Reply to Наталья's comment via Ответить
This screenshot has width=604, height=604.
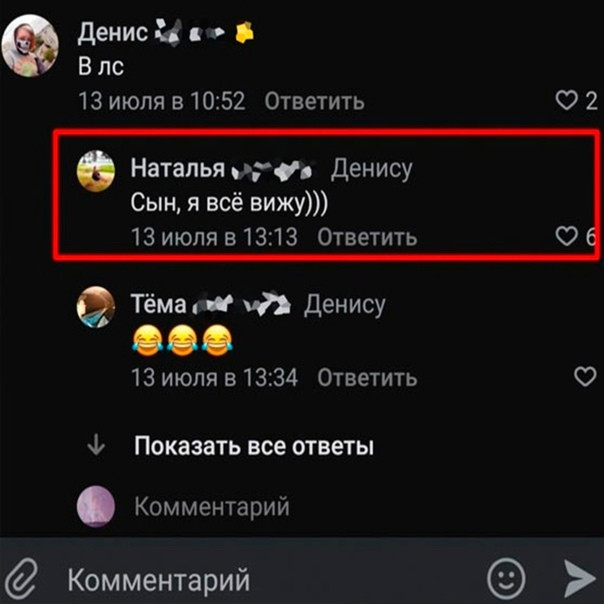click(367, 237)
